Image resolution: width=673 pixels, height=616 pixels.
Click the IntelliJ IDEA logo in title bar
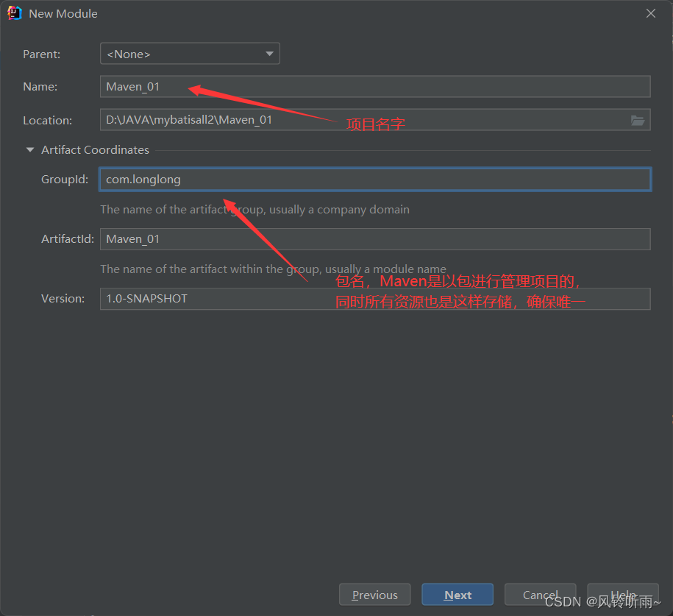[15, 13]
